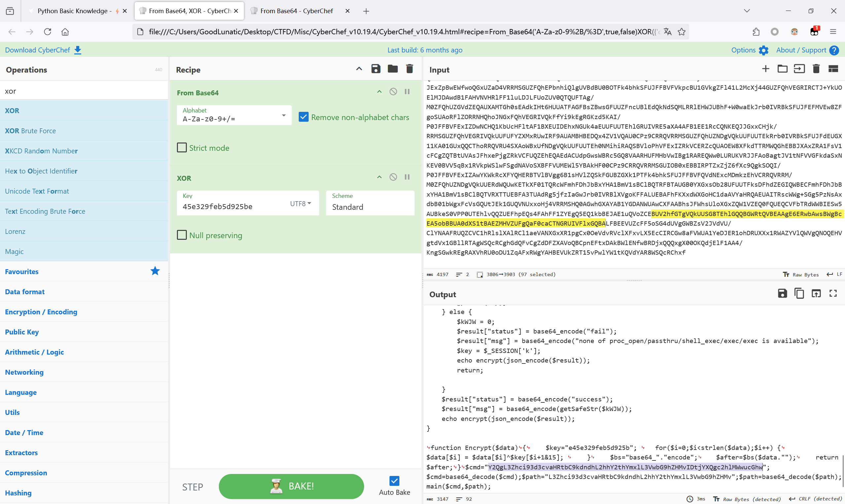845x504 pixels.
Task: Change input LF end-of-line sequence
Action: [834, 274]
